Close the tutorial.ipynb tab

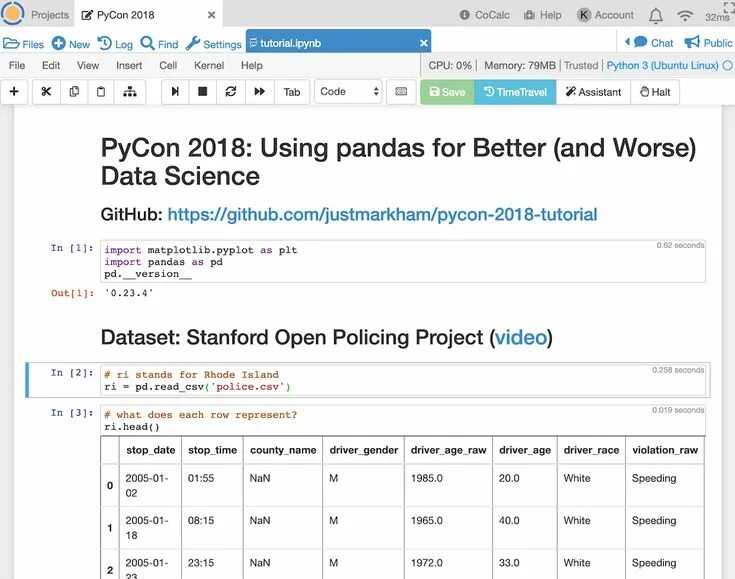click(x=424, y=43)
